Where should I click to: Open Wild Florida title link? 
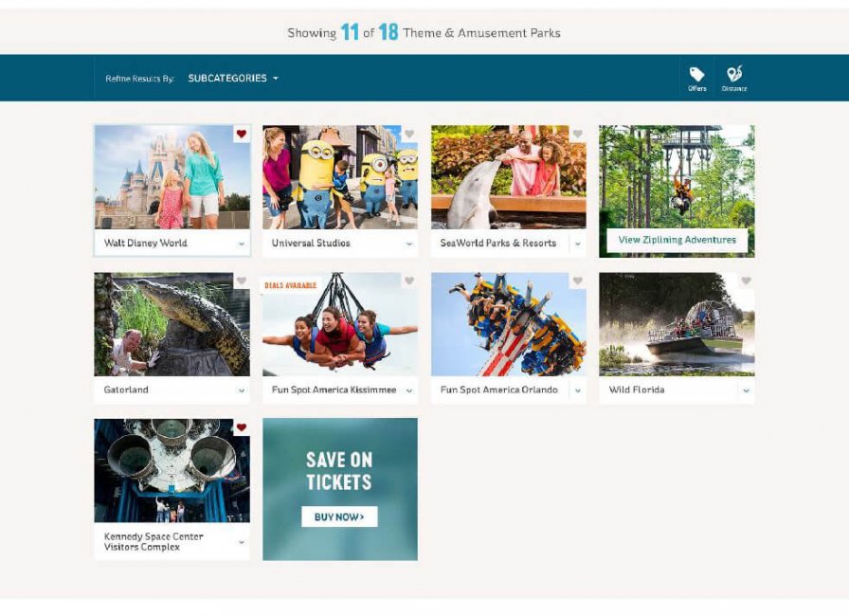click(x=636, y=390)
